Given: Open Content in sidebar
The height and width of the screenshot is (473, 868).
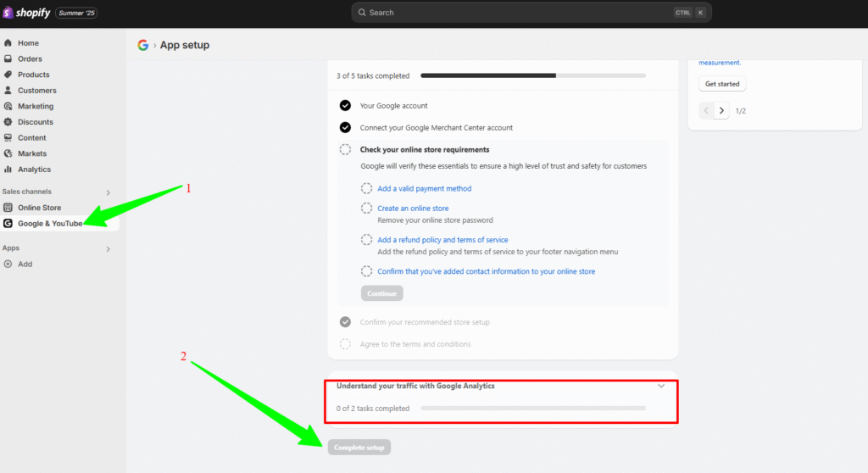Looking at the screenshot, I should pos(31,137).
